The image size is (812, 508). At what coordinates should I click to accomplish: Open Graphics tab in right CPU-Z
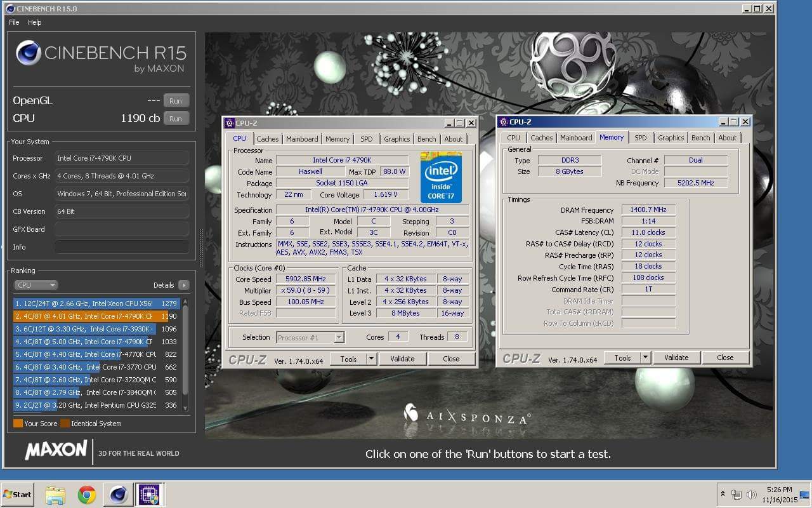671,138
